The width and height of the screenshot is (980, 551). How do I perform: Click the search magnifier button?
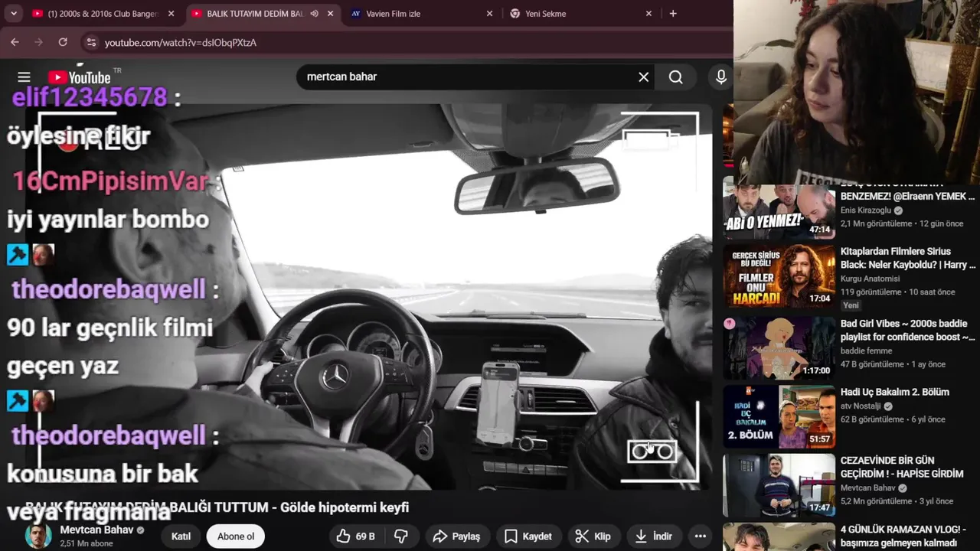tap(675, 77)
